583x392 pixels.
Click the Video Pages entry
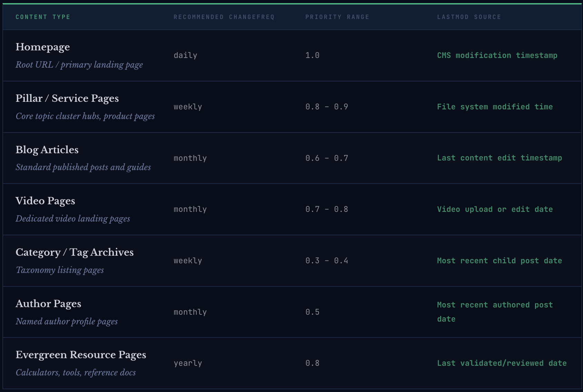coord(45,201)
